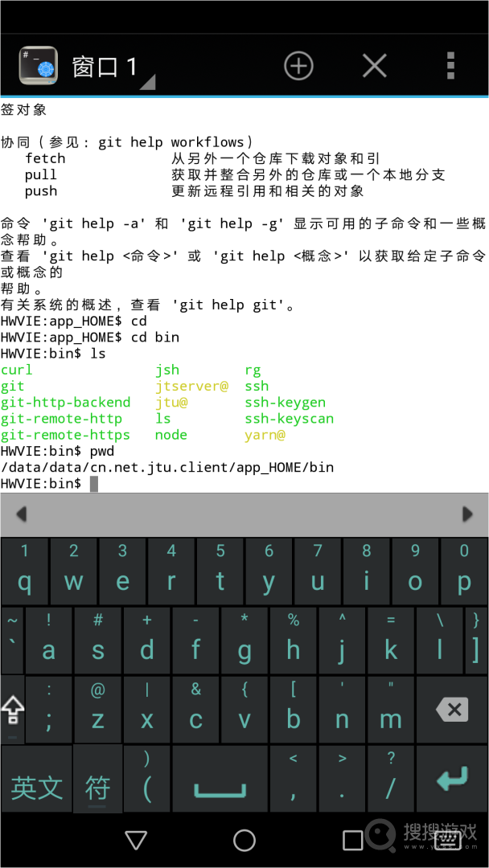489x868 pixels.
Task: Tap the open parenthesis key
Action: [x=146, y=778]
